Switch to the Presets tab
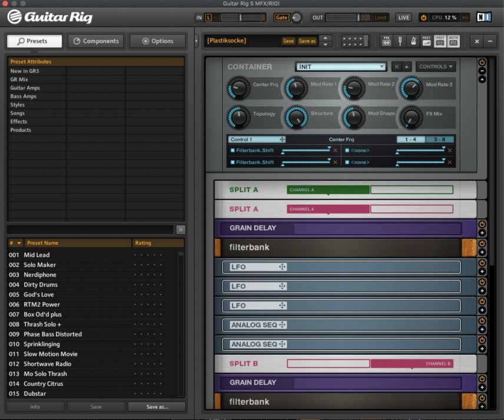 (34, 41)
